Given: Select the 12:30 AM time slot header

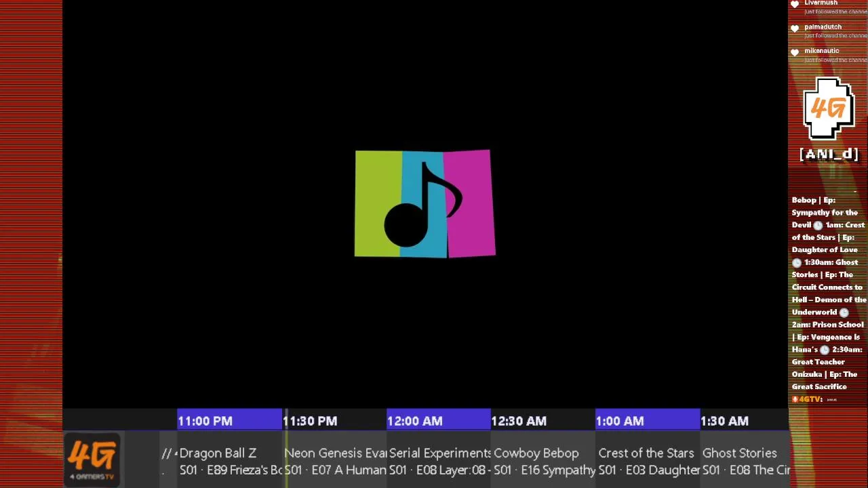Looking at the screenshot, I should (543, 421).
